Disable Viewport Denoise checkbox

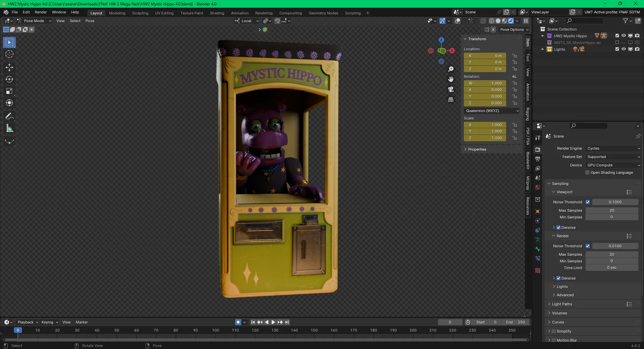[558, 227]
